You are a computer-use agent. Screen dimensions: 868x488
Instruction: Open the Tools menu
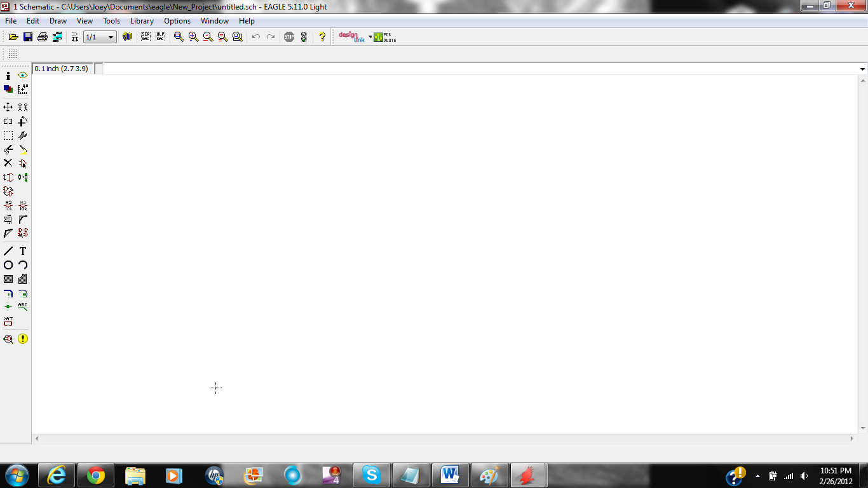tap(112, 21)
